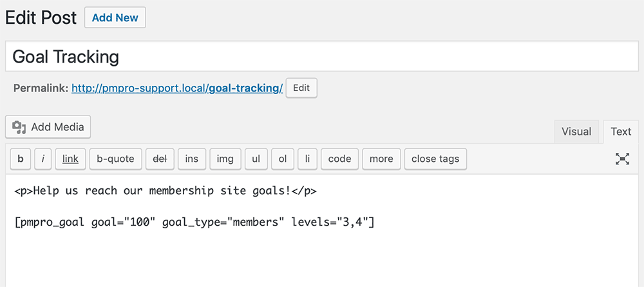The image size is (644, 287).
Task: Switch to the Visual editor tab
Action: pyautogui.click(x=576, y=132)
